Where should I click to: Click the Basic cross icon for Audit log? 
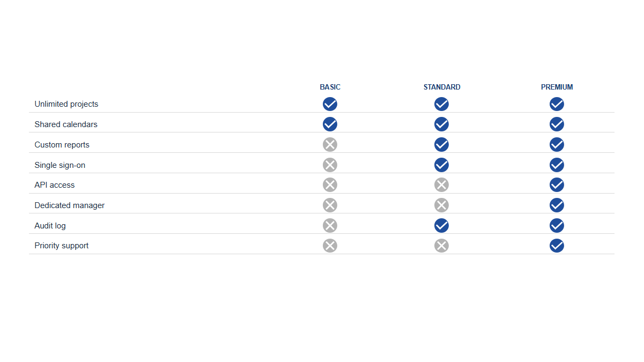pos(330,225)
